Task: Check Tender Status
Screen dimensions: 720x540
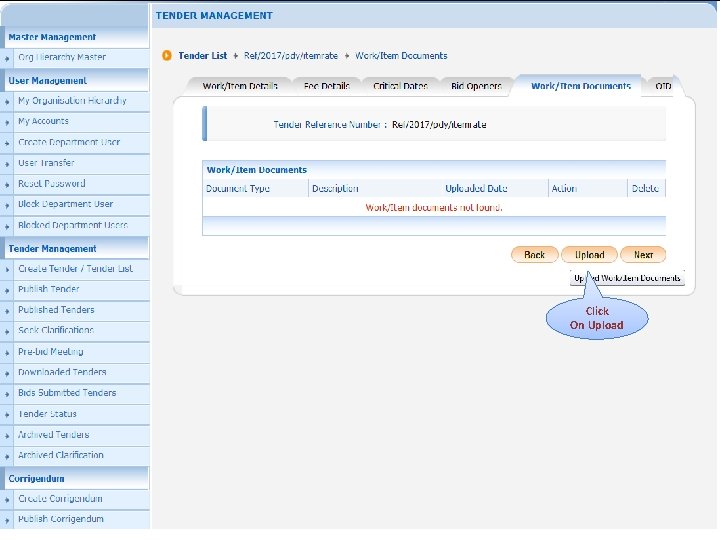Action: click(x=47, y=414)
